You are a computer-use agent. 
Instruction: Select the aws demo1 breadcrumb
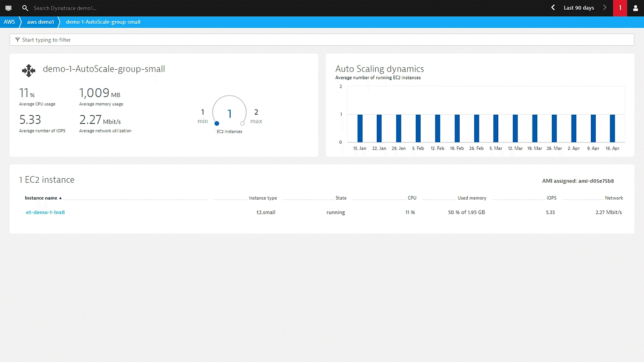tap(40, 22)
